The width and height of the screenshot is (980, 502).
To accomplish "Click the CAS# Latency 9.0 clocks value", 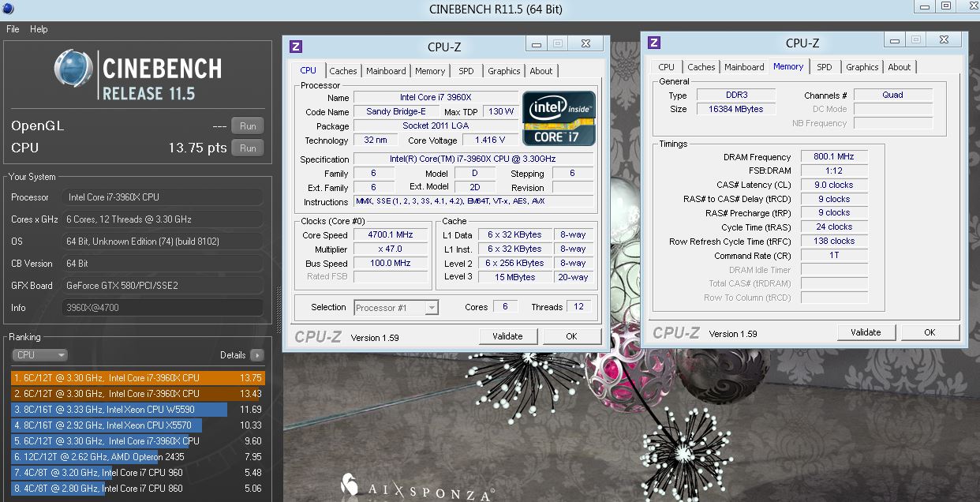I will tap(834, 185).
